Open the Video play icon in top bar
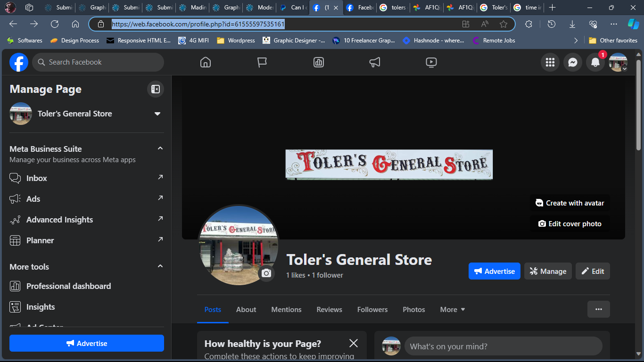 [431, 62]
